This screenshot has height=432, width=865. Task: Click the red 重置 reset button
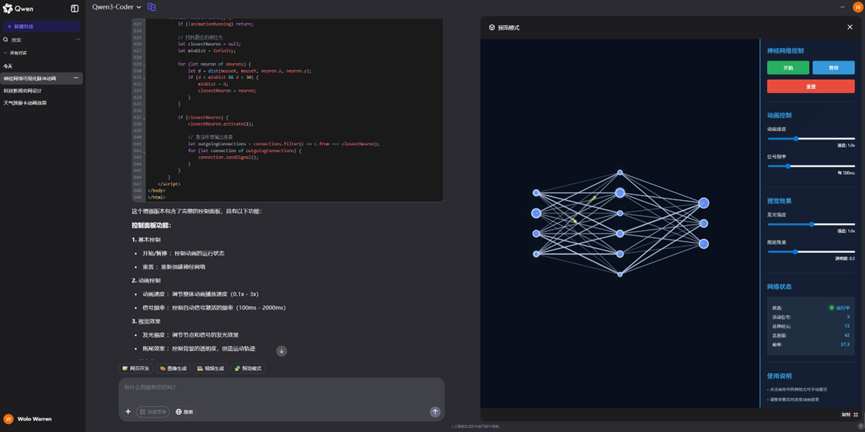810,87
